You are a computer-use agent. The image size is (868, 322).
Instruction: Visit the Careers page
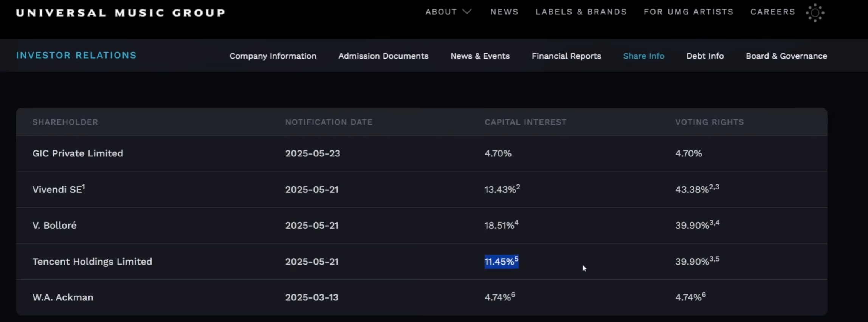(773, 12)
